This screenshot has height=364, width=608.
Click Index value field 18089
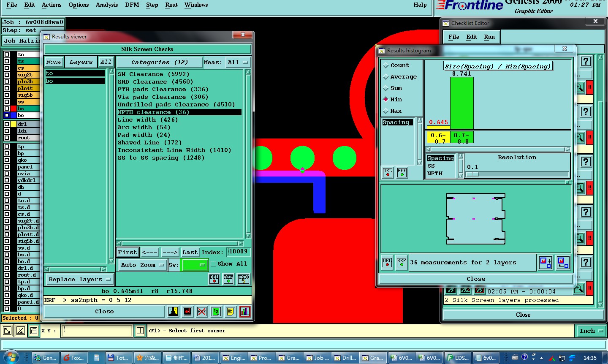pyautogui.click(x=238, y=252)
